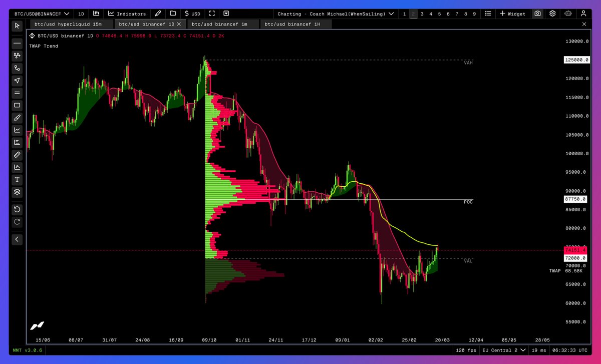The width and height of the screenshot is (601, 364).
Task: Select the 87750.0 POC price tag
Action: click(575, 199)
